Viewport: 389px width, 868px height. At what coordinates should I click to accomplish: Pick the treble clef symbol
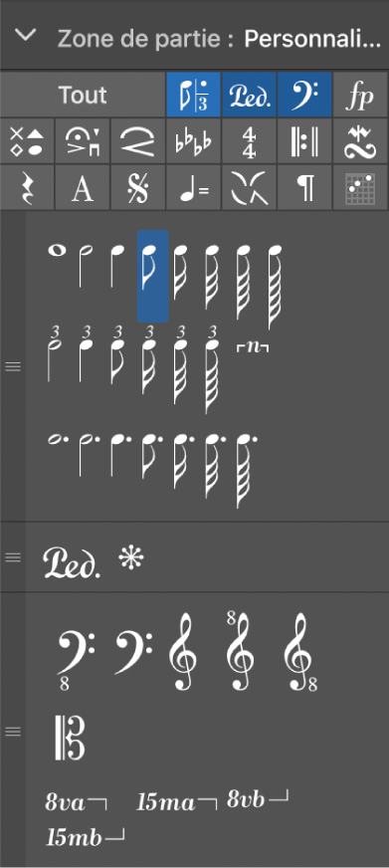pos(183,652)
